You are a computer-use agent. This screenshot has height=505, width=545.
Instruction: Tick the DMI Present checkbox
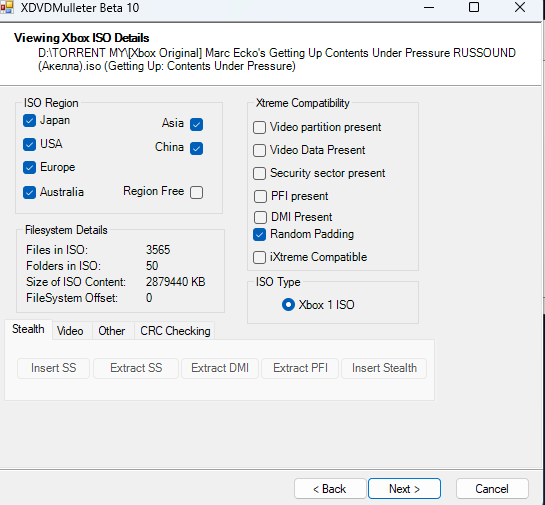coord(260,217)
